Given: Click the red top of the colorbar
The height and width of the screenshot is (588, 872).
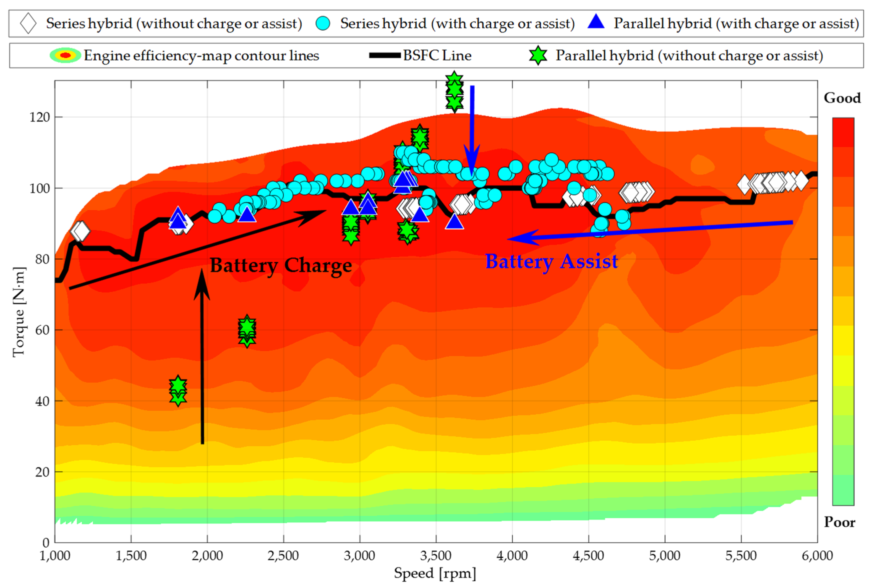Looking at the screenshot, I should [843, 131].
